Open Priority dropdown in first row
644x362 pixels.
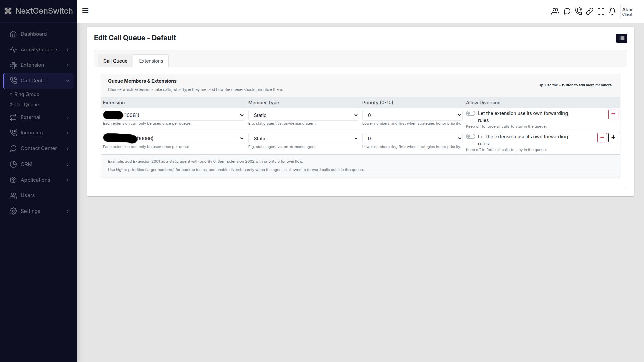click(x=412, y=115)
